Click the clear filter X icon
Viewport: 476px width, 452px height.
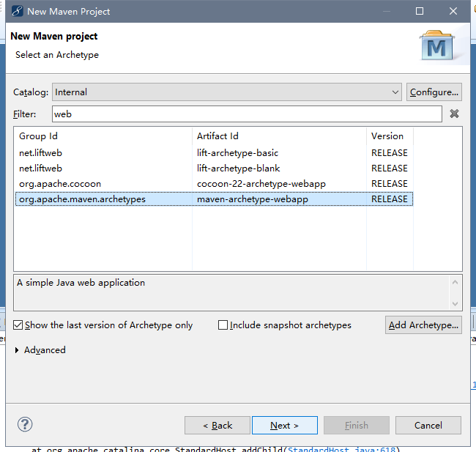[x=454, y=114]
